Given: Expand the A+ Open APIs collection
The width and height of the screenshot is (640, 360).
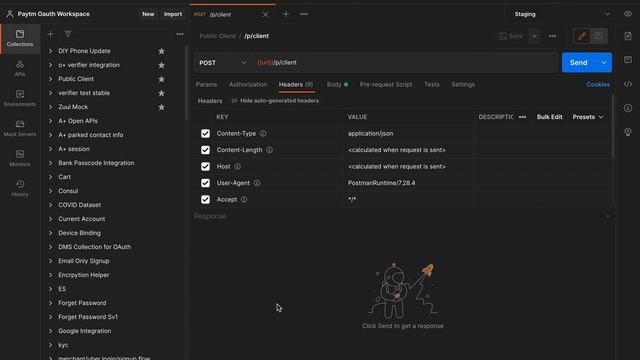Looking at the screenshot, I should [51, 121].
